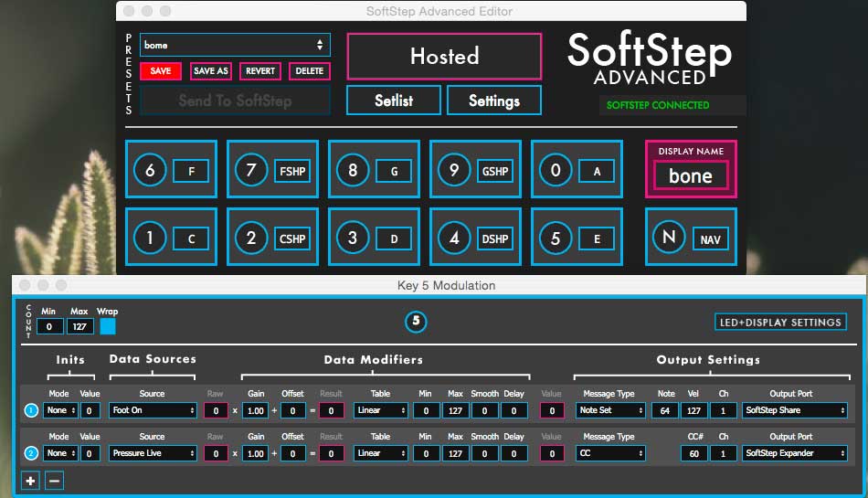Click the Display Name field showing bone
Image resolution: width=868 pixels, height=498 pixels.
click(691, 175)
